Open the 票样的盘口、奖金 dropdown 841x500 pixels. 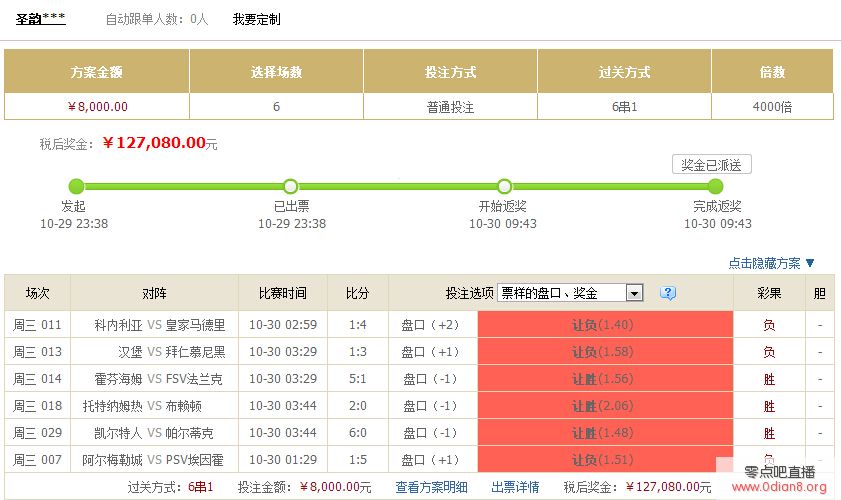pos(570,293)
